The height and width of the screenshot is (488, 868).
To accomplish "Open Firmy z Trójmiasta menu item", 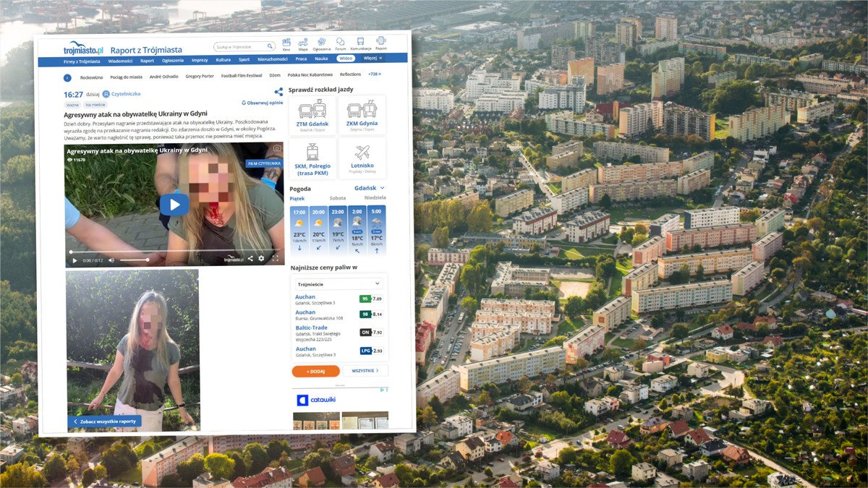I will tap(82, 61).
